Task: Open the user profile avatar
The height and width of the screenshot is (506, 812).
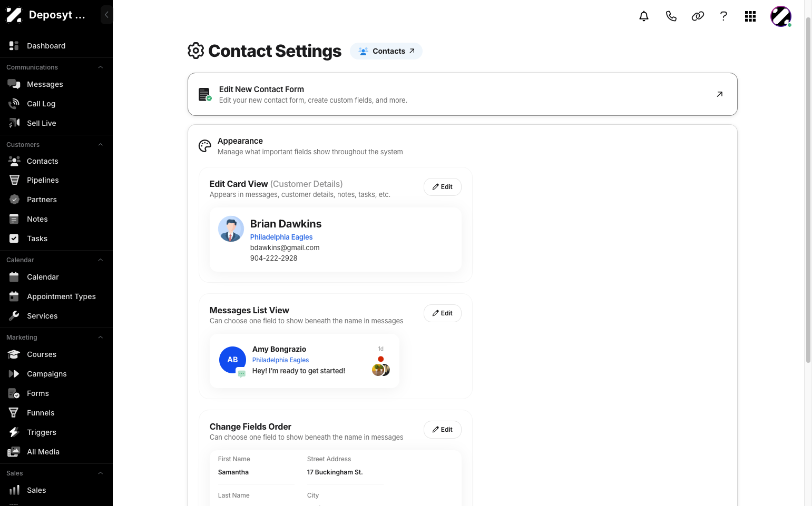Action: point(781,16)
